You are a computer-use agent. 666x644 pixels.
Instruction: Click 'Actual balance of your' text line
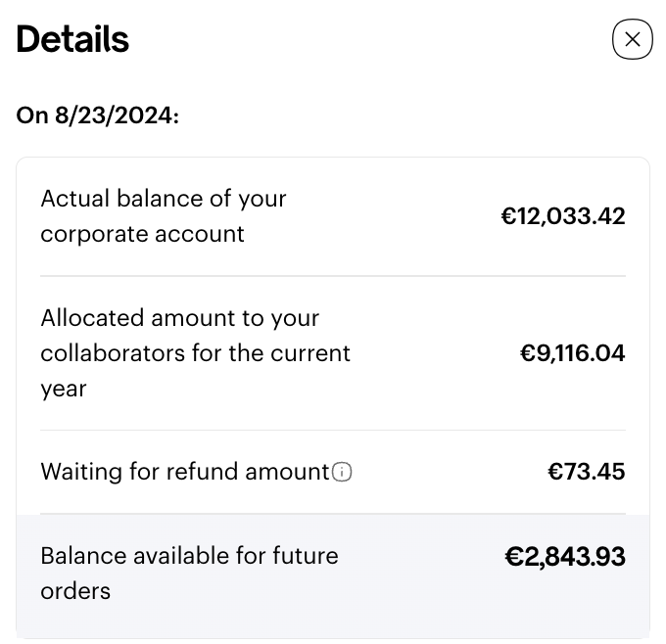tap(163, 199)
